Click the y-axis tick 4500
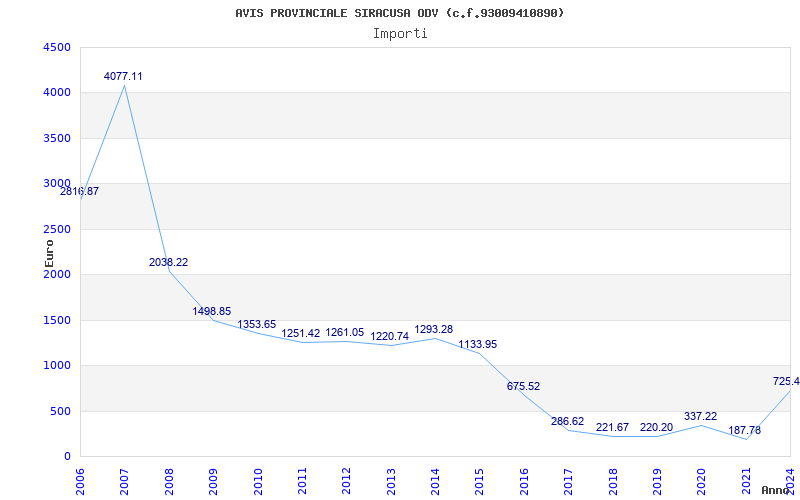The image size is (800, 500). [57, 47]
